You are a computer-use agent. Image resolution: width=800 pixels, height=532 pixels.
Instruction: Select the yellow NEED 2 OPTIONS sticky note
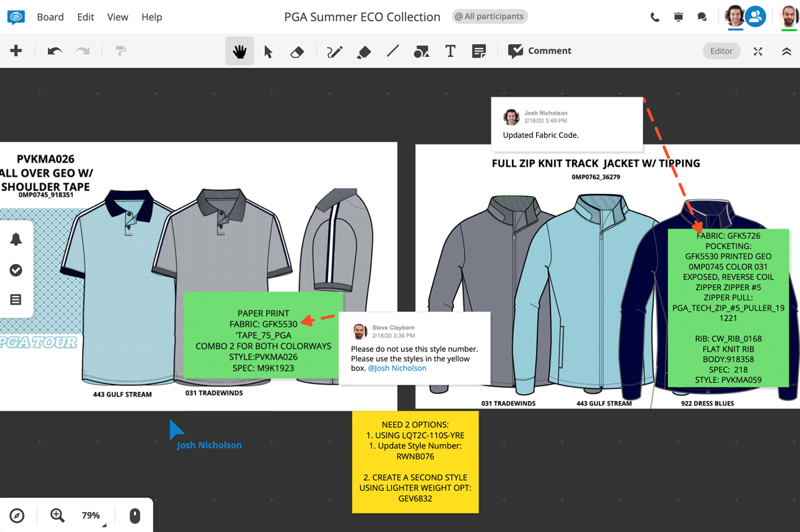(x=415, y=462)
